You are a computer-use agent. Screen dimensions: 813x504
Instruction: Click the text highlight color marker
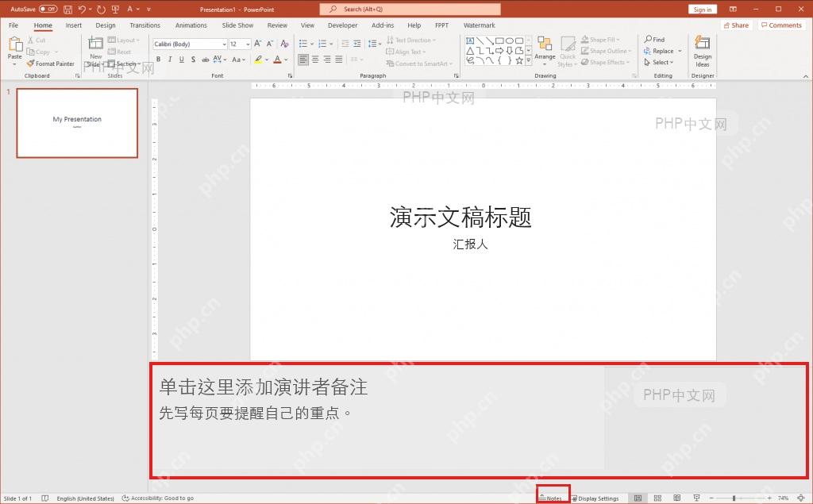[x=258, y=60]
